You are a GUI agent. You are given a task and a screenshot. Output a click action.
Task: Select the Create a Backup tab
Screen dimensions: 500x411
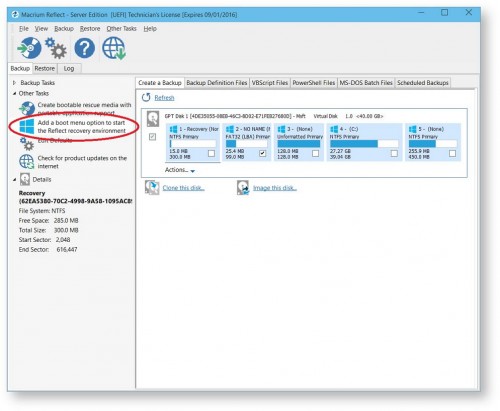pyautogui.click(x=160, y=83)
